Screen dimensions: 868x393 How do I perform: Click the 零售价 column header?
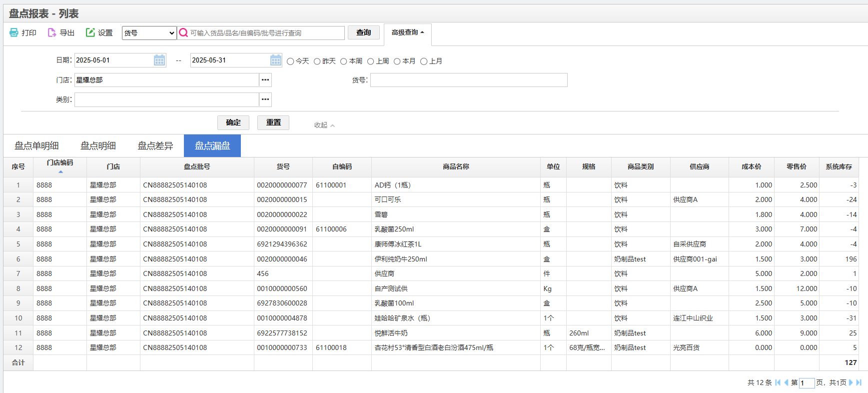point(797,167)
